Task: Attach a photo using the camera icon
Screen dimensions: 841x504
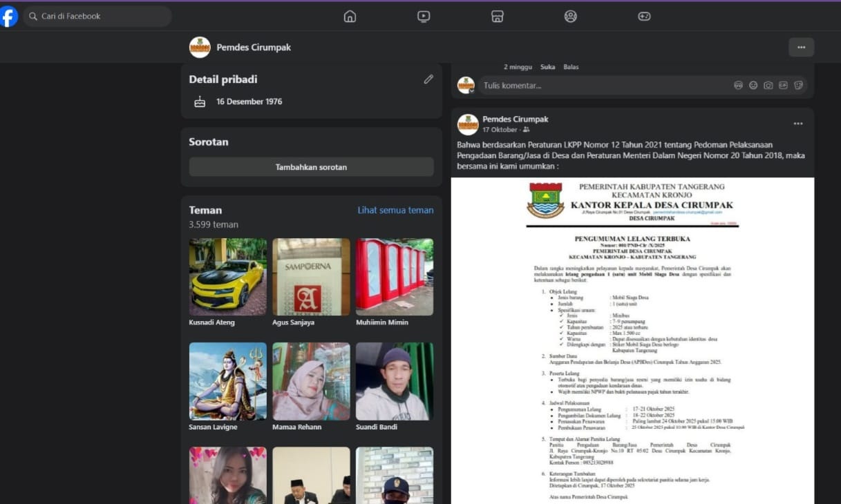Action: click(768, 86)
